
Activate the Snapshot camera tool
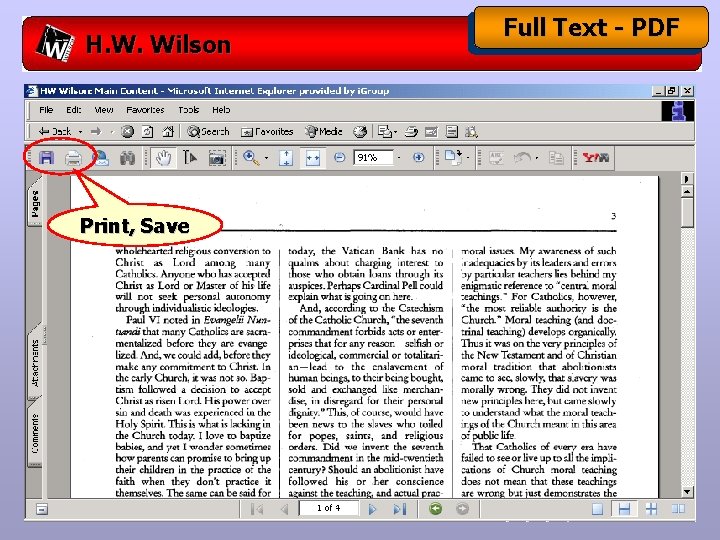[x=217, y=158]
